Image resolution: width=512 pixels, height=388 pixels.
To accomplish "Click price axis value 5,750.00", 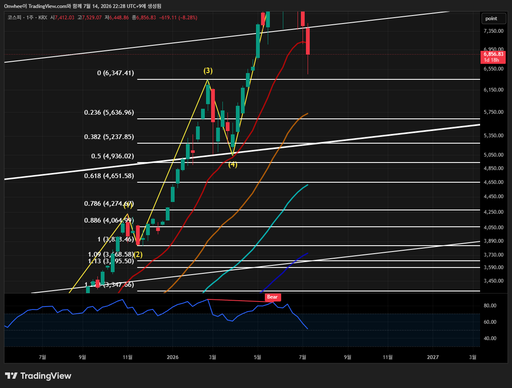I will click(494, 112).
